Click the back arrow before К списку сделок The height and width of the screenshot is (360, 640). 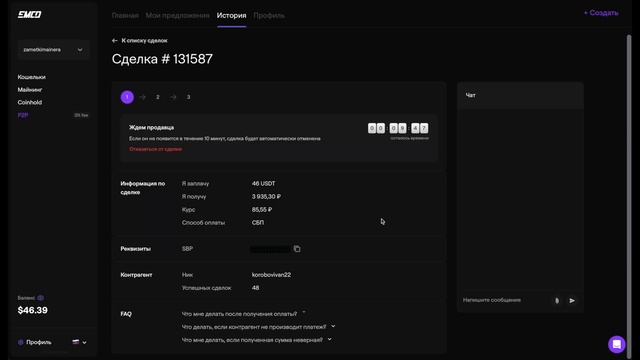tap(115, 40)
